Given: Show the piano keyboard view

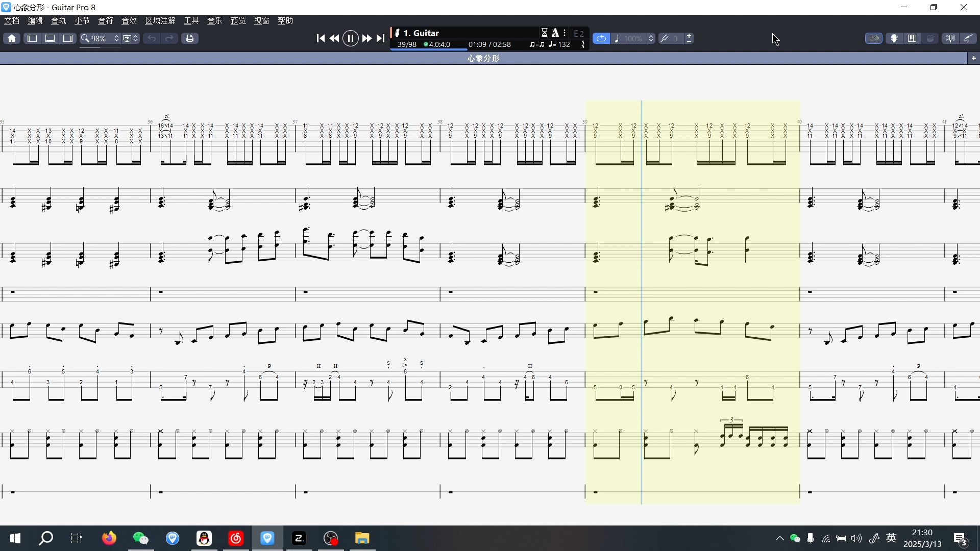Looking at the screenshot, I should [912, 38].
